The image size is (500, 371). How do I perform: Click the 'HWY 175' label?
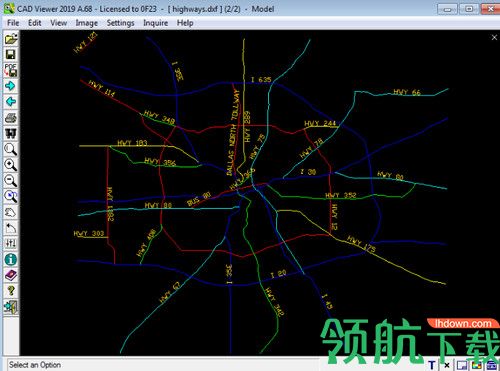point(361,244)
